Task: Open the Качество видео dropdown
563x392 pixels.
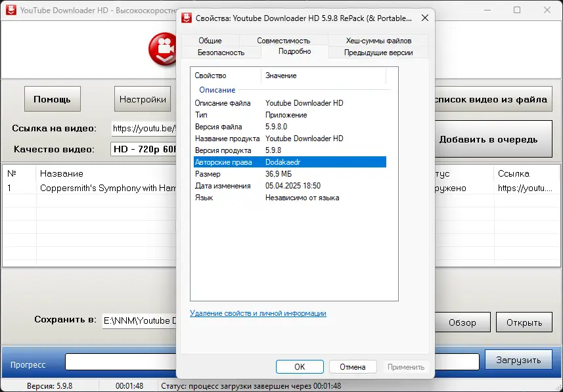Action: [144, 149]
